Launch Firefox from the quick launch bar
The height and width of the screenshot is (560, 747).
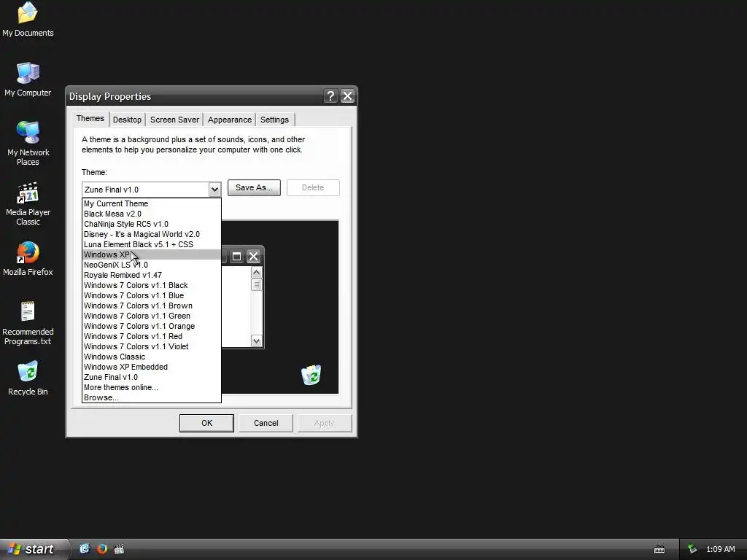pyautogui.click(x=101, y=549)
